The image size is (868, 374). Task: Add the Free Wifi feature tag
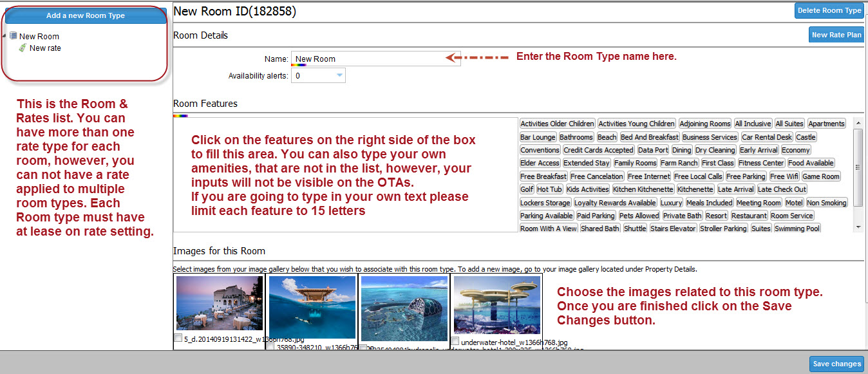(x=783, y=176)
